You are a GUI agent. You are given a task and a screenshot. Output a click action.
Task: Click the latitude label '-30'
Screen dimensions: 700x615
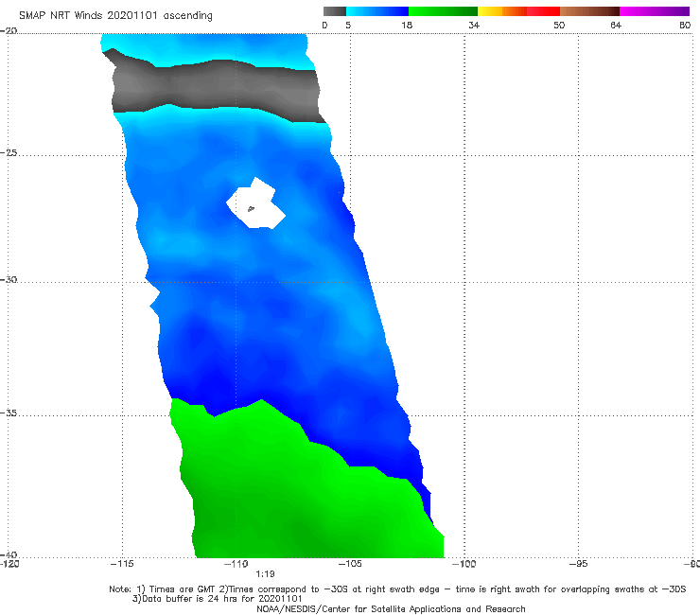9,279
